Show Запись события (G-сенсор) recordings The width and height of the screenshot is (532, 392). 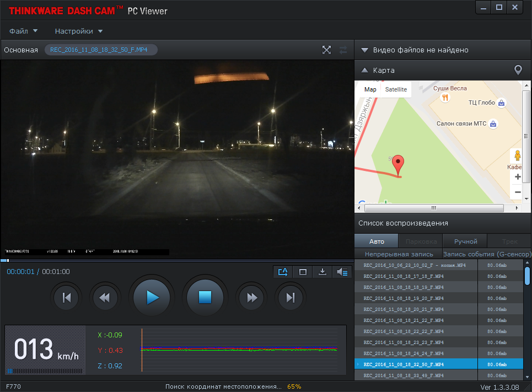coord(487,254)
